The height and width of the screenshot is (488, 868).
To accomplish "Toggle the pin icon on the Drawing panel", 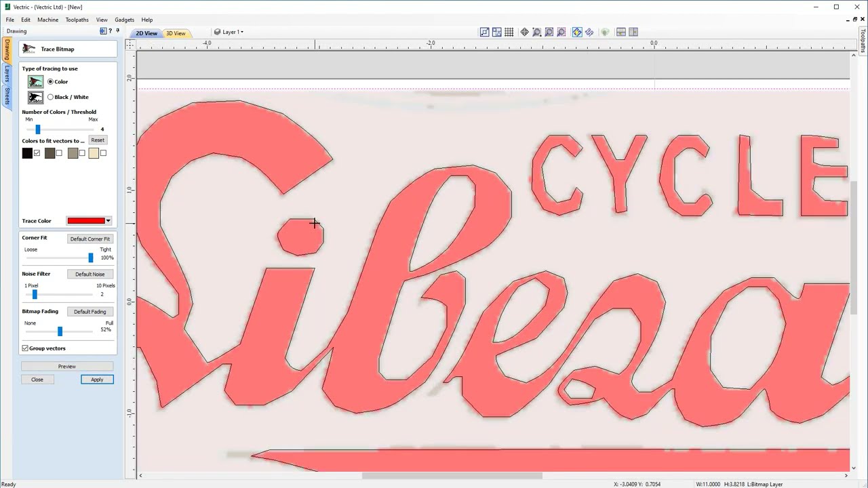I will pos(118,31).
